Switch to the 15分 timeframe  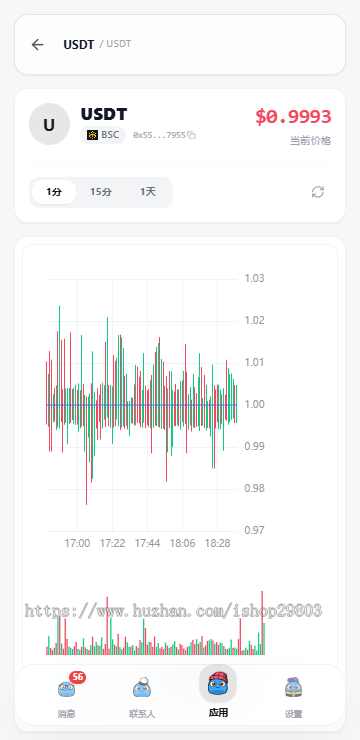point(101,192)
